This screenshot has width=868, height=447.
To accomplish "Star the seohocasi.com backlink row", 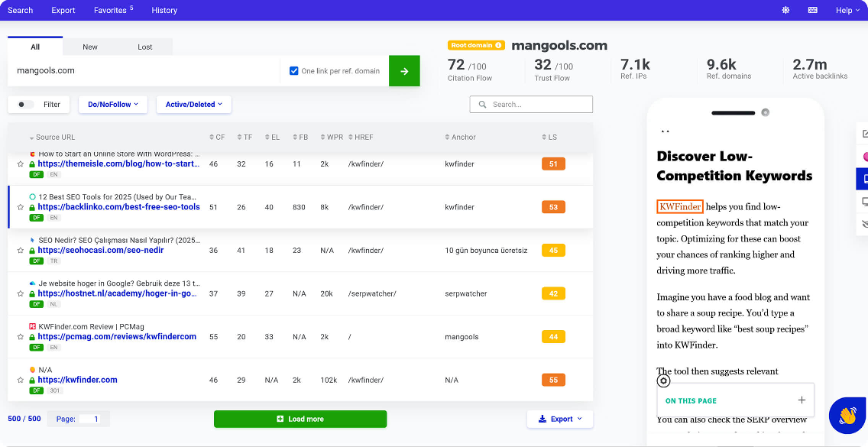I will point(21,251).
